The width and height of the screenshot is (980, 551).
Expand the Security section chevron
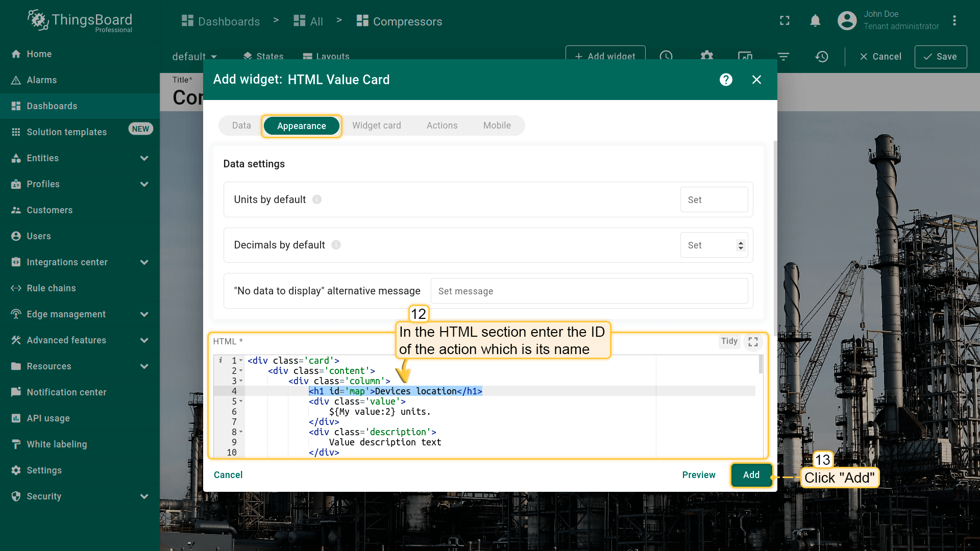pyautogui.click(x=144, y=496)
